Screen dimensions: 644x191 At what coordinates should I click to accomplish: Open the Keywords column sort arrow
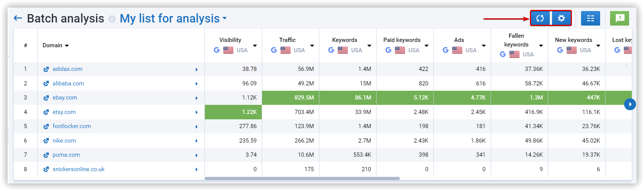click(369, 46)
